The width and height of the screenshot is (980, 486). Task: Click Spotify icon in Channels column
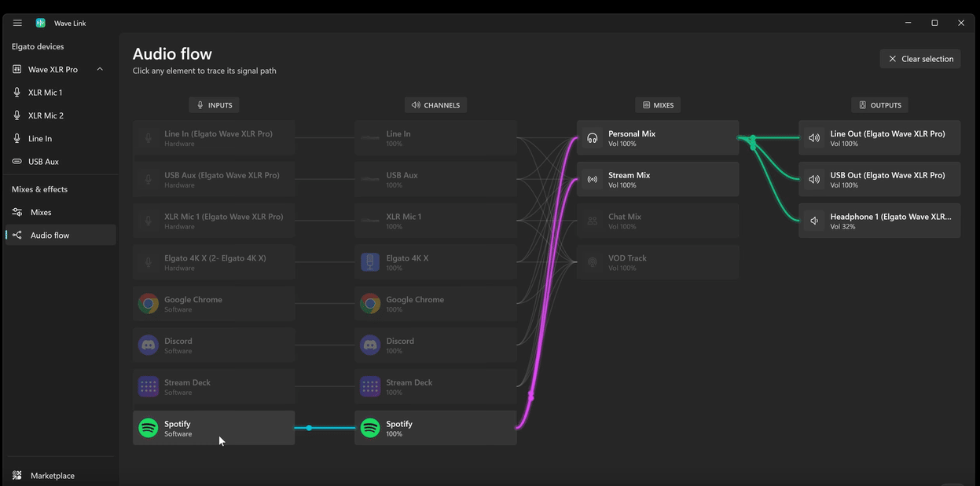[370, 428]
